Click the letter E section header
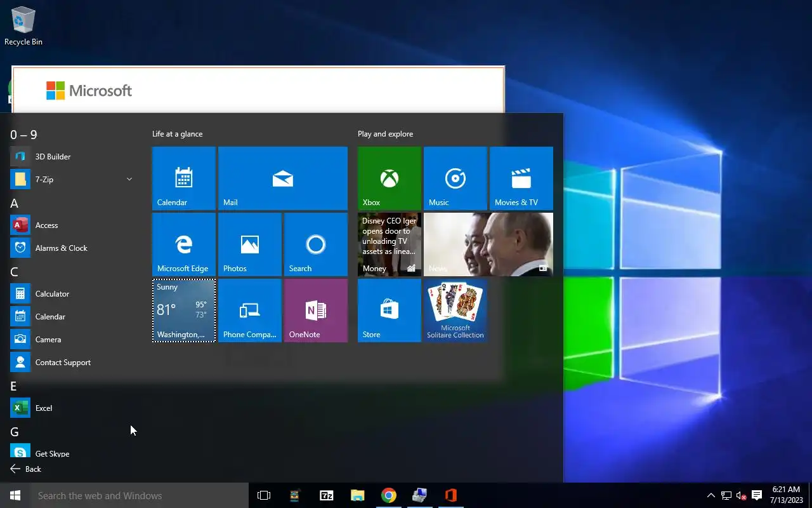This screenshot has height=508, width=812. click(x=13, y=386)
